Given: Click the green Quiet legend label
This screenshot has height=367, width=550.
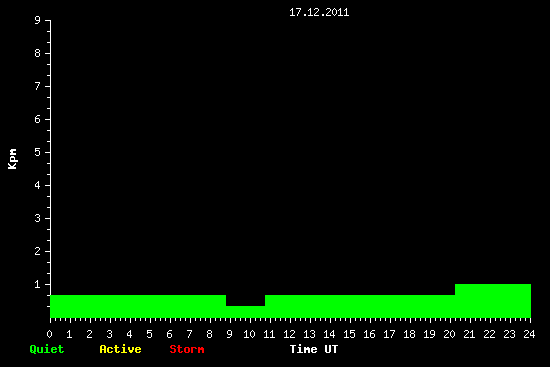Looking at the screenshot, I should pyautogui.click(x=47, y=349).
